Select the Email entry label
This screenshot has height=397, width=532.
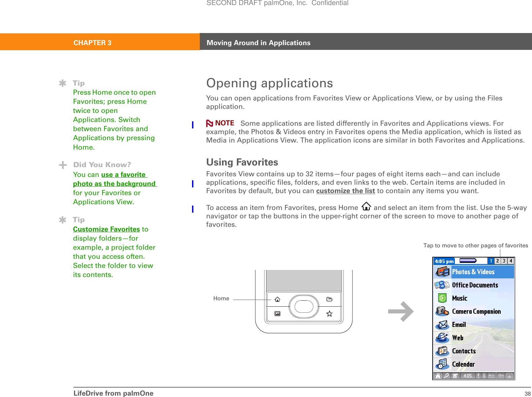coord(459,325)
